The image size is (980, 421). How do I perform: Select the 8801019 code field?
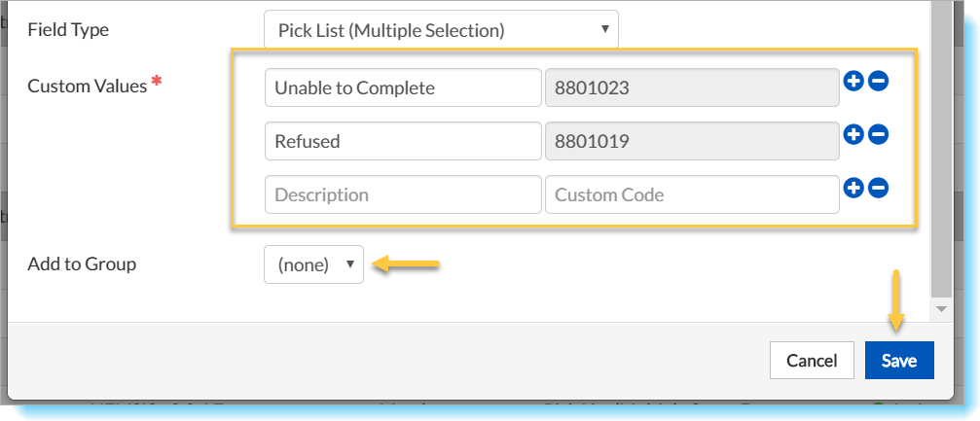(x=692, y=141)
